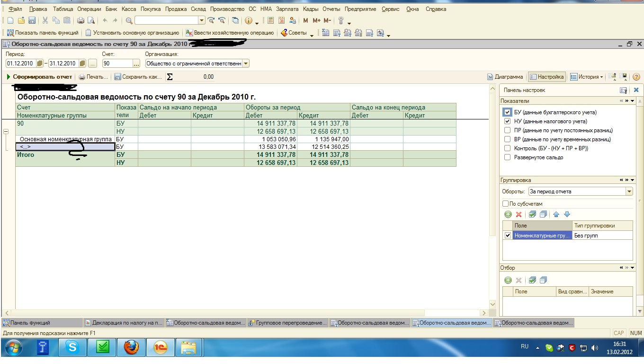Move grouping field up with blue arrow
Screen dimensions: 644x364
pos(556,214)
